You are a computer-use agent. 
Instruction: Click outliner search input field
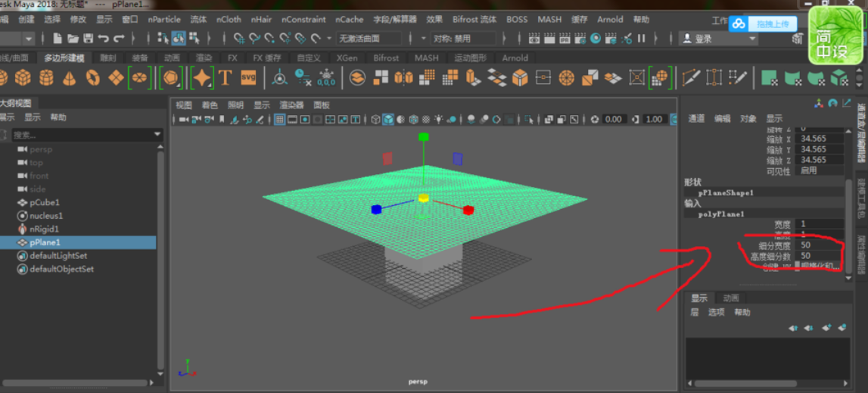pos(82,135)
